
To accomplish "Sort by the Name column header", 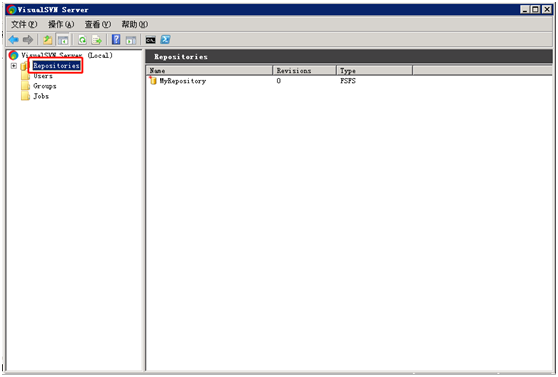I will click(x=209, y=70).
